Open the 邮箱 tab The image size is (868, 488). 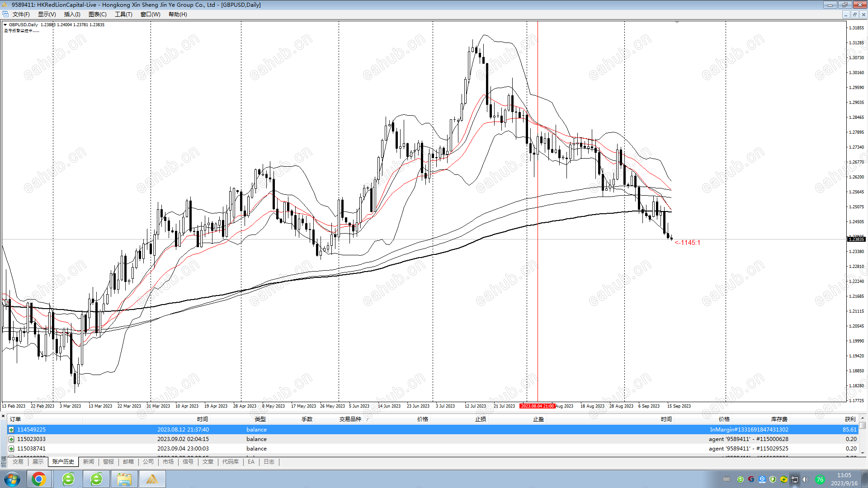tap(128, 462)
